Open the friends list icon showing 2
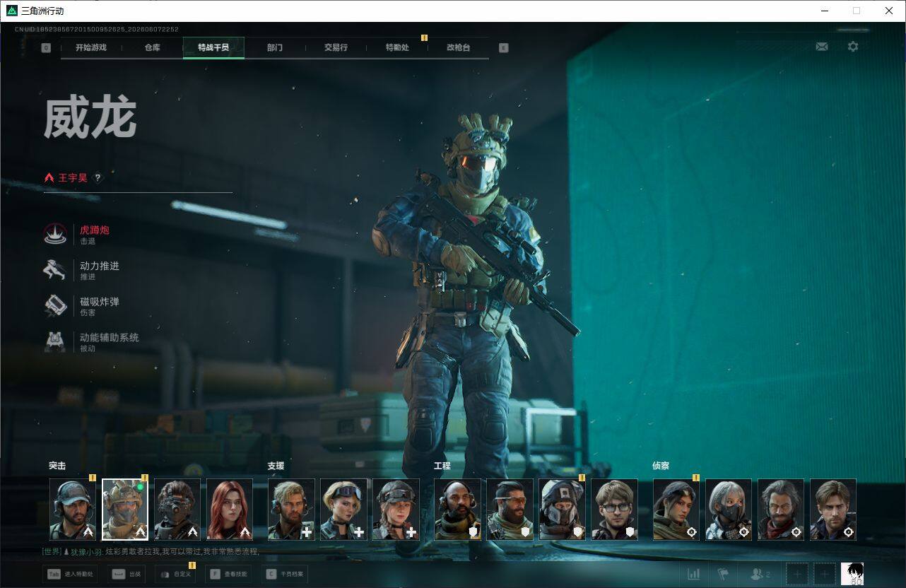The image size is (906, 588). click(760, 575)
